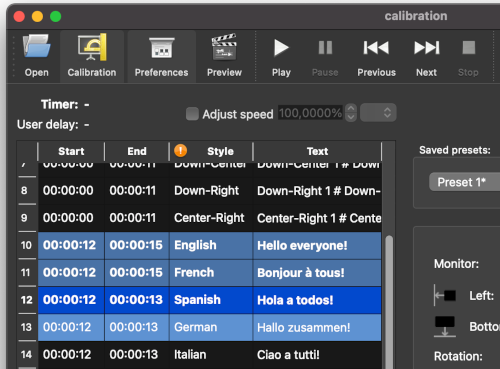Click the Spanish style cell

point(211,300)
